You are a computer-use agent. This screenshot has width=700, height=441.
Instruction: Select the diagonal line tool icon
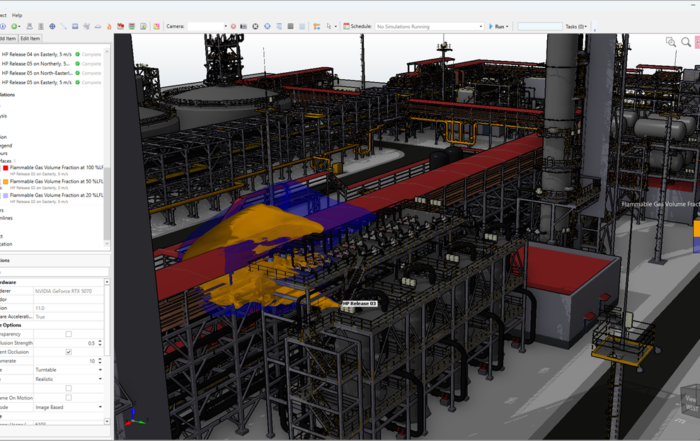[x=63, y=26]
